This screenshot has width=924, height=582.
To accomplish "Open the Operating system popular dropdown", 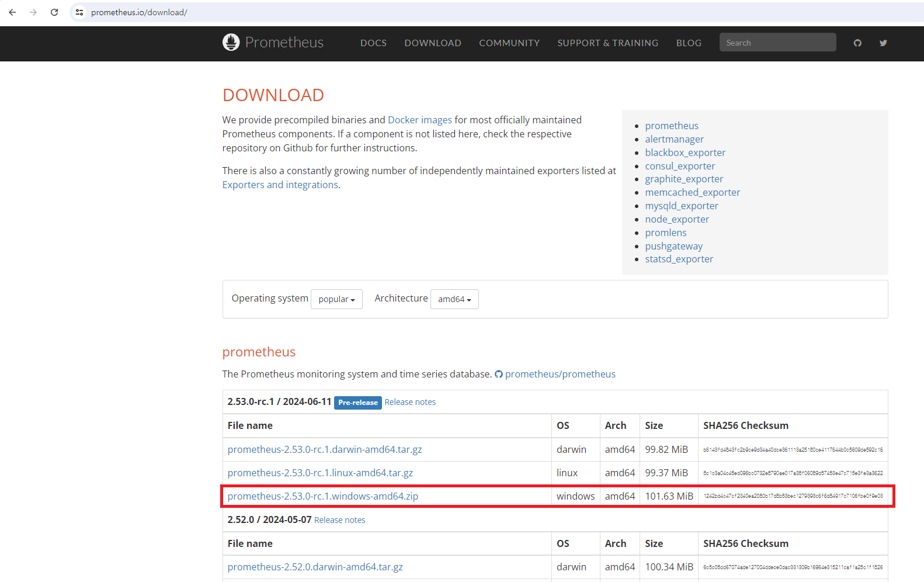I will (336, 299).
